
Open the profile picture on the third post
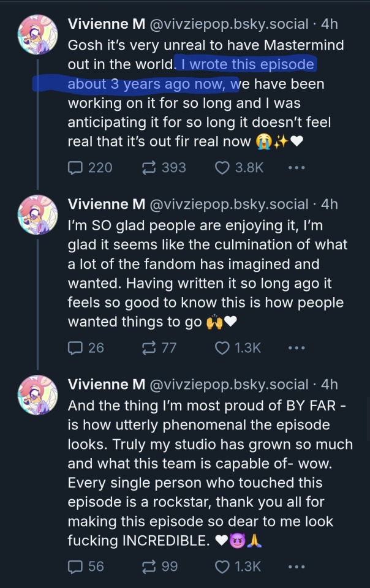tap(38, 395)
